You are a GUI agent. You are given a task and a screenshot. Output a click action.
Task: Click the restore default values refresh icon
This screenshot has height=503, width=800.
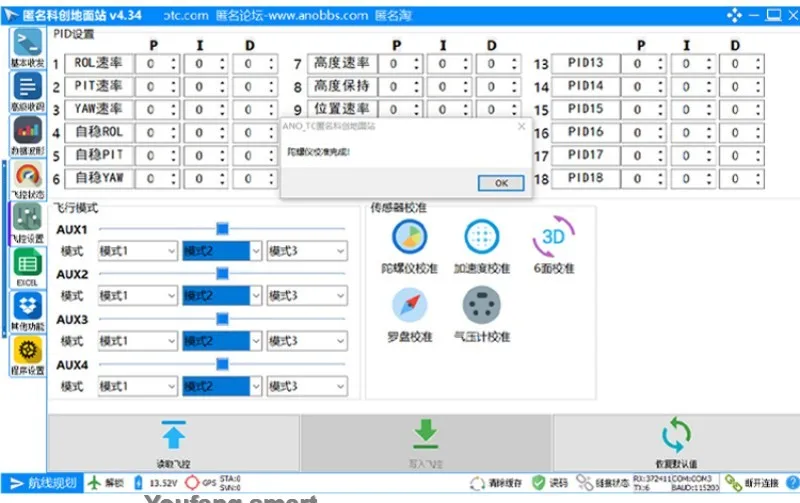[x=677, y=435]
